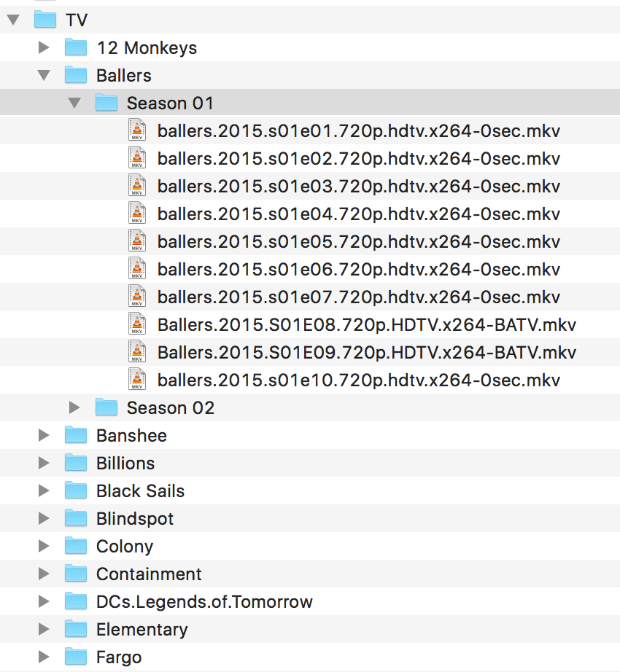Click VLC icon of Ballers S01E08 BATV file
The height and width of the screenshot is (672, 620).
(136, 325)
